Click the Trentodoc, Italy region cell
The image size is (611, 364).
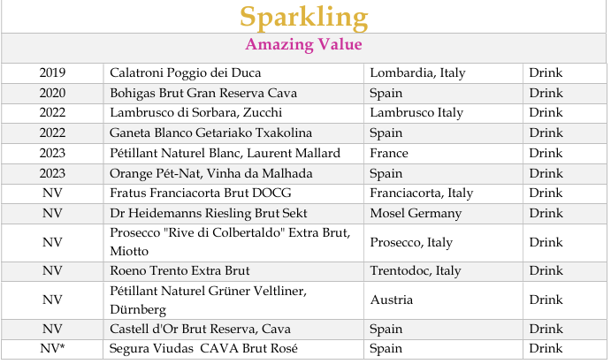pyautogui.click(x=415, y=271)
